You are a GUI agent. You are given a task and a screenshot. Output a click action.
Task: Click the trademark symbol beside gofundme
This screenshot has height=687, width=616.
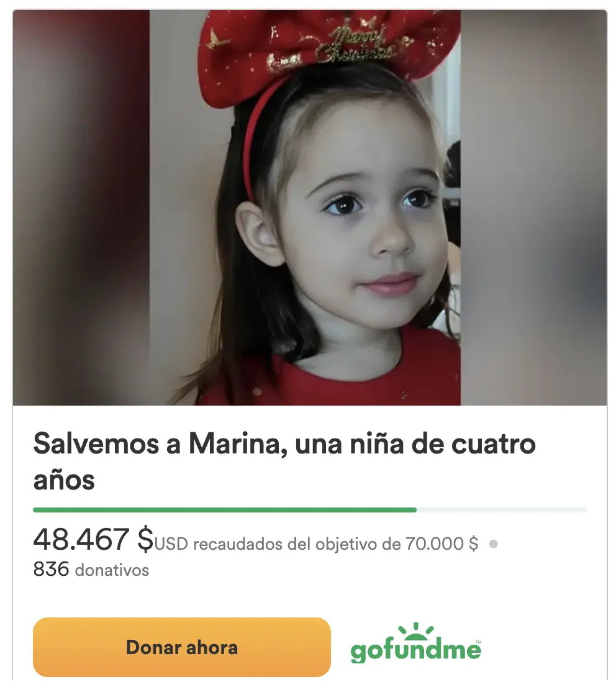click(478, 642)
